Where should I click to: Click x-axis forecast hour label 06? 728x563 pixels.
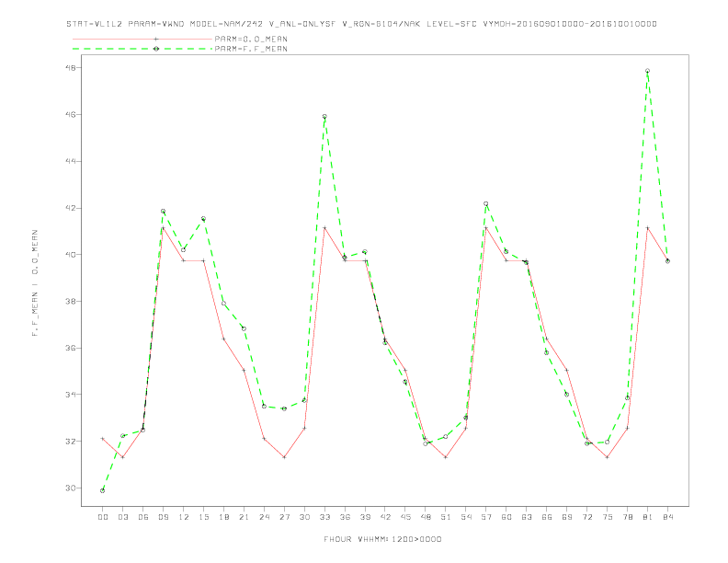pos(143,517)
